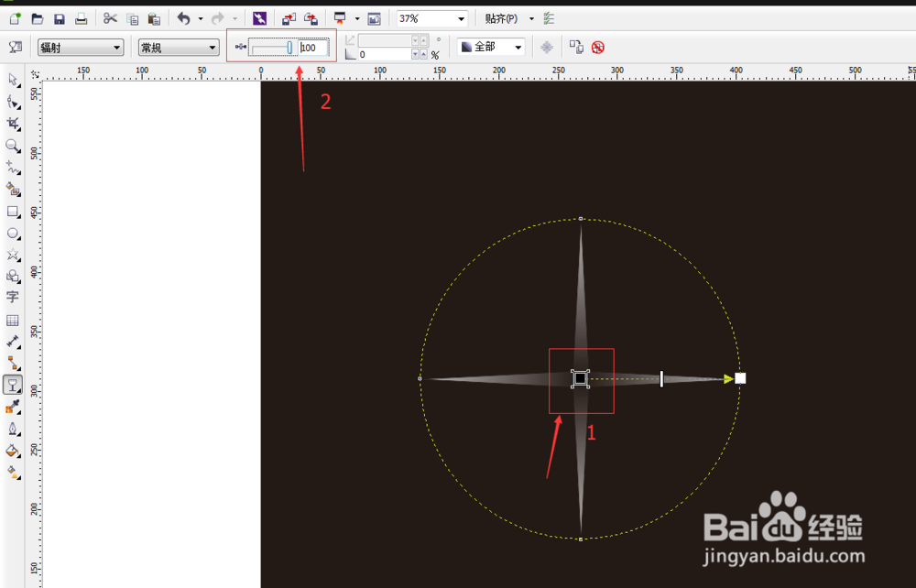The width and height of the screenshot is (916, 588).
Task: Select the Transparency goblet tool
Action: 13,385
